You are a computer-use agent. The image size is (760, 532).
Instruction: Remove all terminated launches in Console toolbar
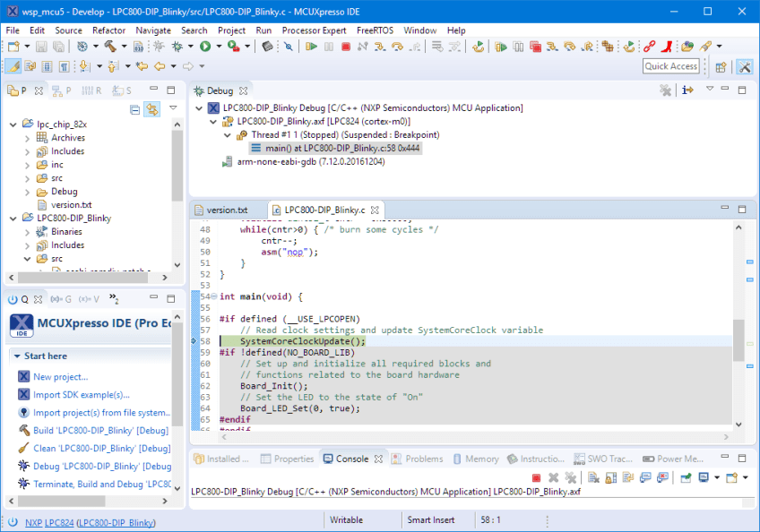[x=570, y=477]
